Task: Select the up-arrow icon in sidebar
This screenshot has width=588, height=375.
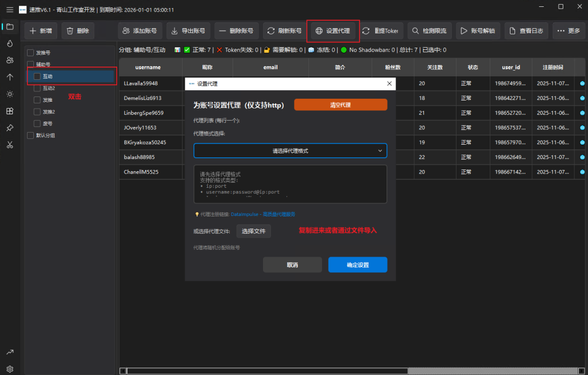Action: pyautogui.click(x=10, y=77)
